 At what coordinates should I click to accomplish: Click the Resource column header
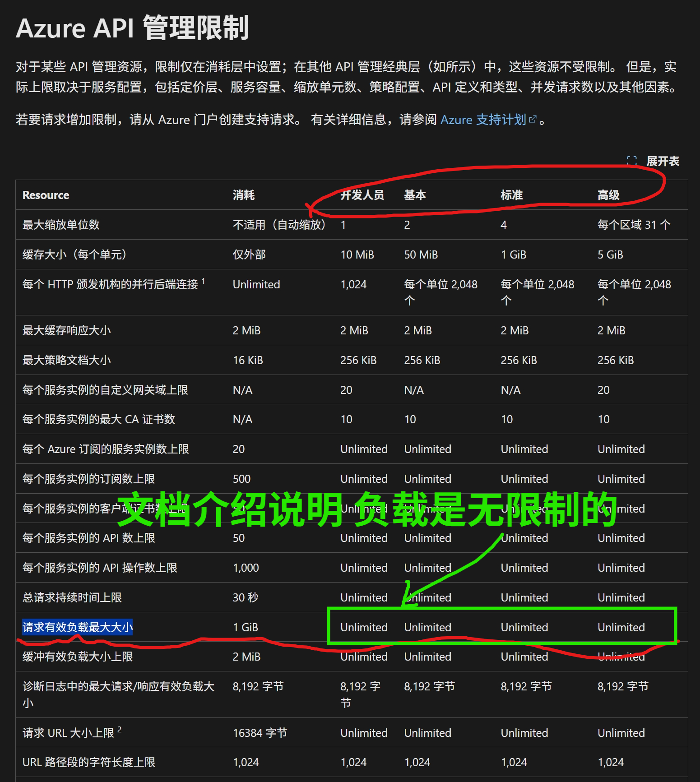point(46,195)
